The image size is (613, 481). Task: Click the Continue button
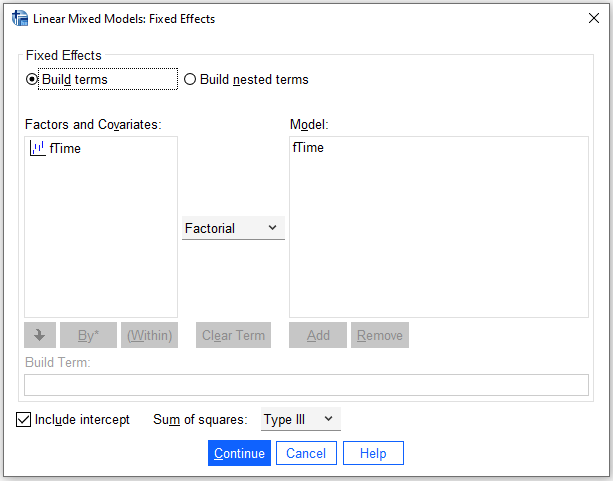pyautogui.click(x=239, y=453)
